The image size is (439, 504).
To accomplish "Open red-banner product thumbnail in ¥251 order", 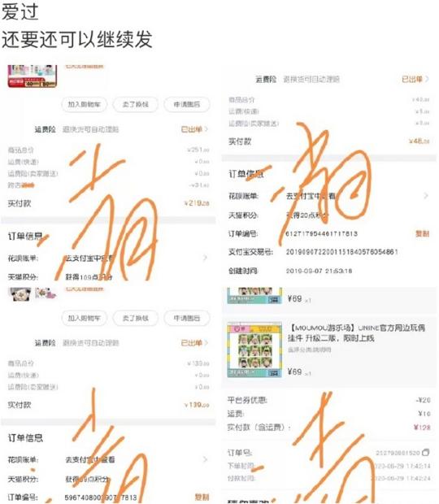I will (33, 76).
